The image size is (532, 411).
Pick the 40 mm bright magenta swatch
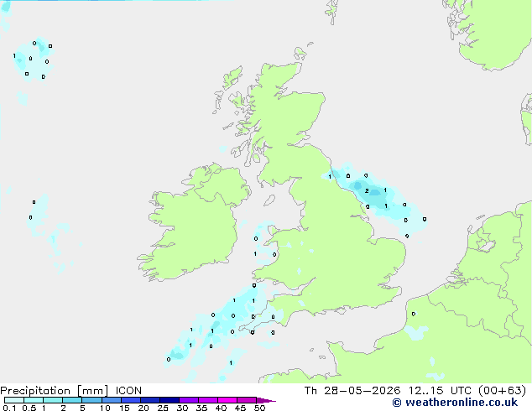point(227,400)
